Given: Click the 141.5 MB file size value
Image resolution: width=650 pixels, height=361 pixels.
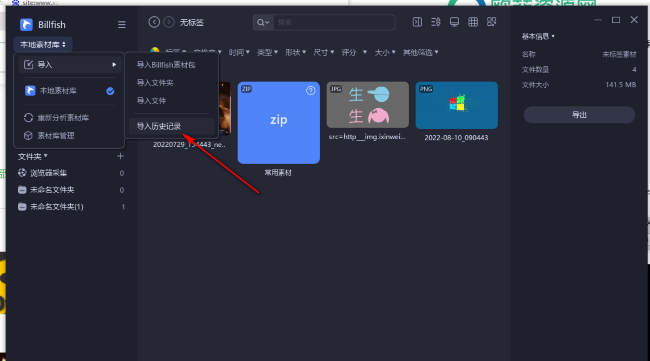Looking at the screenshot, I should [621, 85].
